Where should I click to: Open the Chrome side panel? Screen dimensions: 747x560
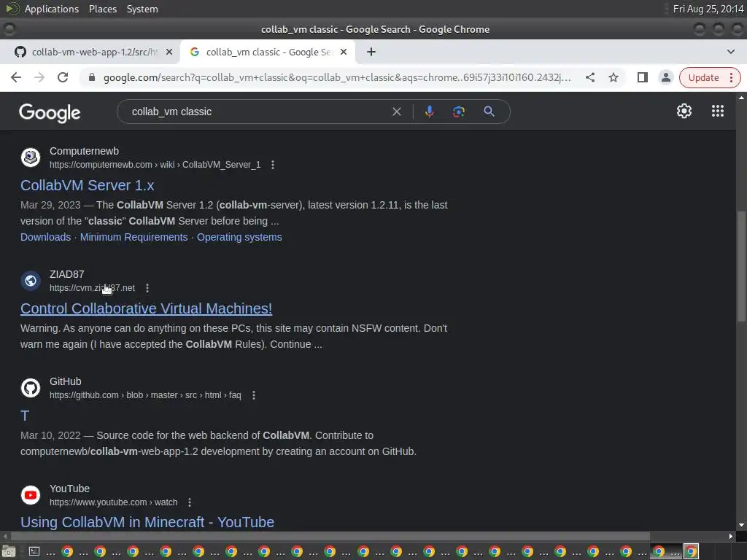tap(642, 77)
